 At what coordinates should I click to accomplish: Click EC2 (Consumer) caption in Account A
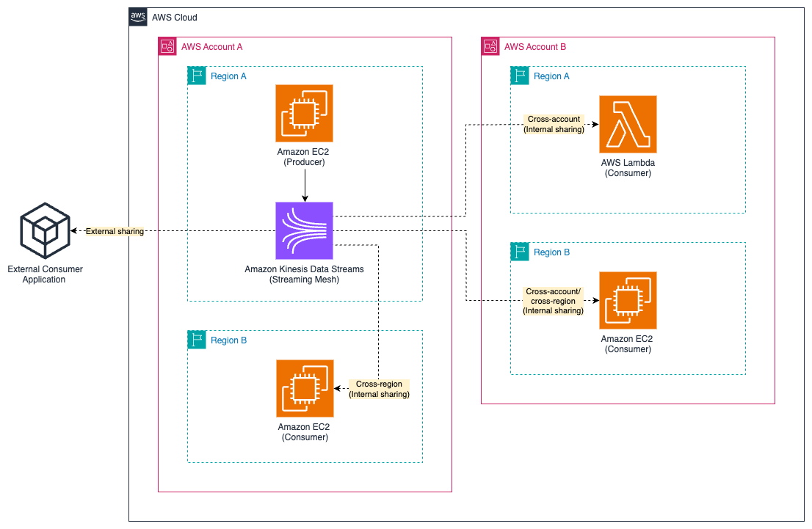coord(305,431)
